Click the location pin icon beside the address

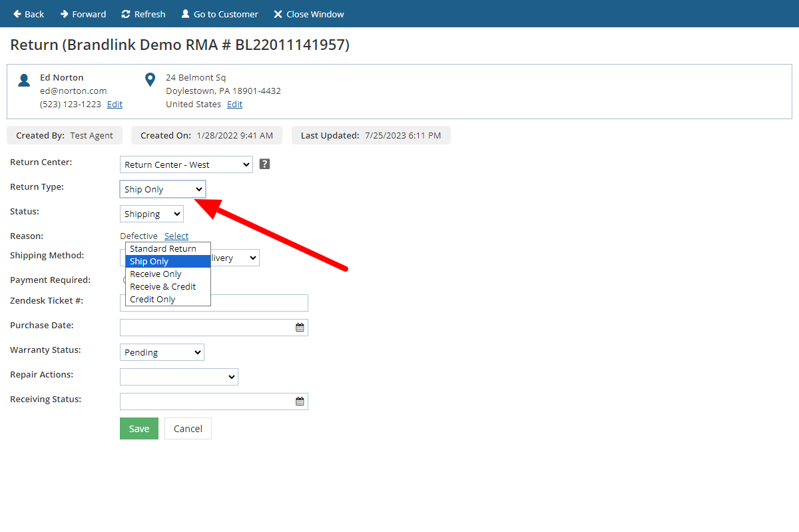[x=149, y=79]
